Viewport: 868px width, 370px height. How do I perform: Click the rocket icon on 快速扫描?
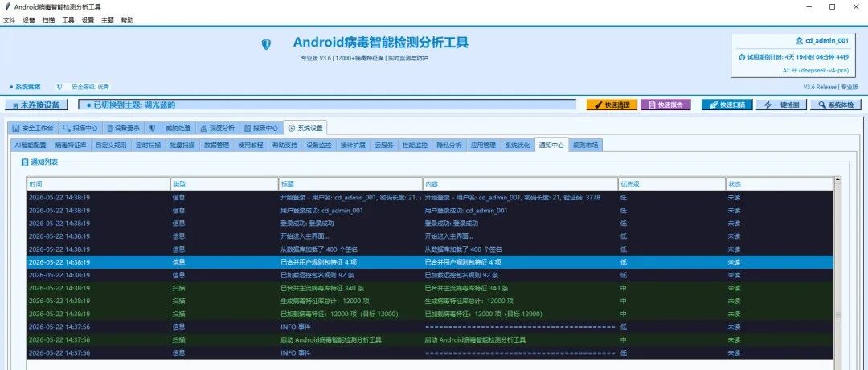(x=714, y=105)
